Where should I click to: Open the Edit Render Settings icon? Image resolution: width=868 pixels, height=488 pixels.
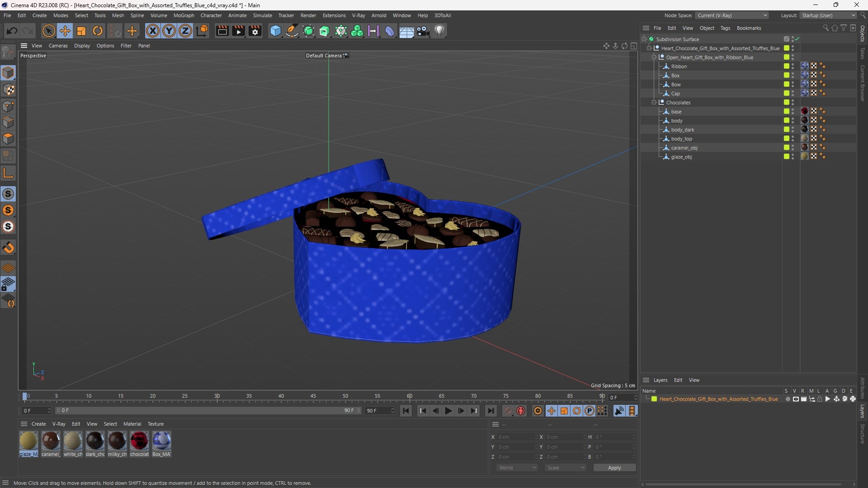coord(255,31)
